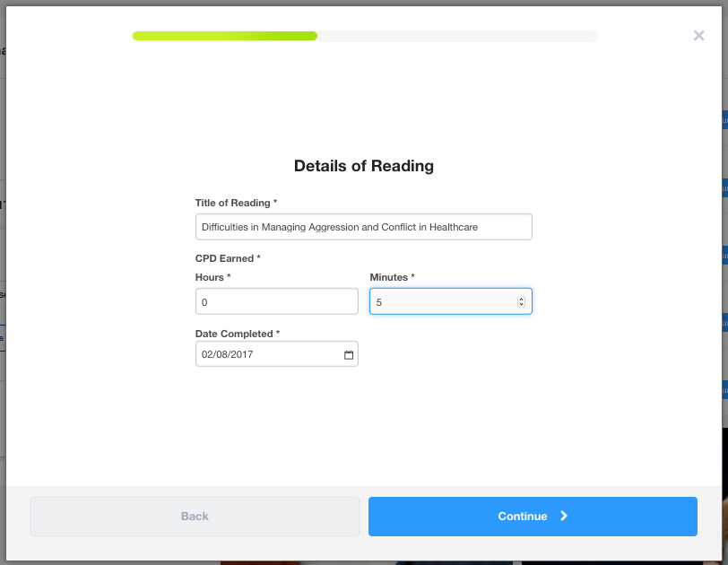Go back with the Back button
This screenshot has width=728, height=565.
[195, 517]
